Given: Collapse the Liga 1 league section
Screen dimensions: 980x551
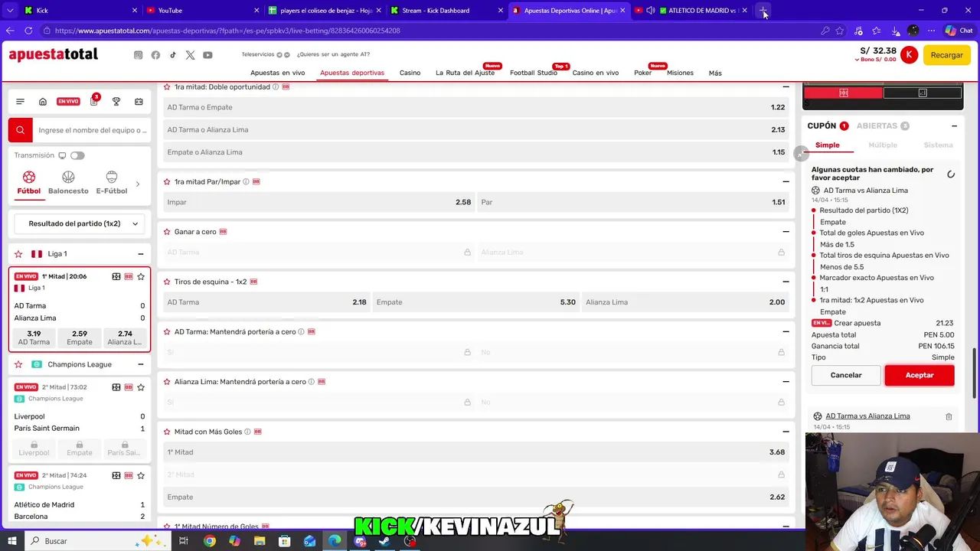Looking at the screenshot, I should tap(141, 253).
